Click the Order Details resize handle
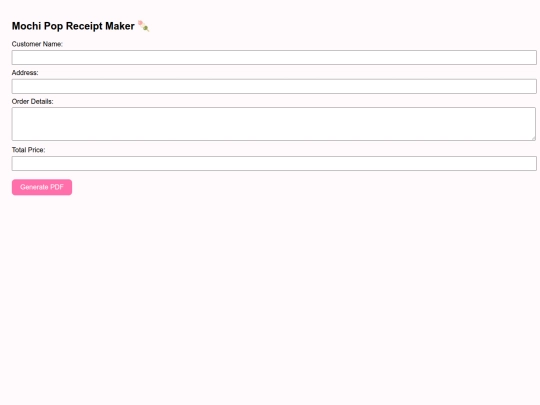This screenshot has width=540, height=405. (x=533, y=138)
